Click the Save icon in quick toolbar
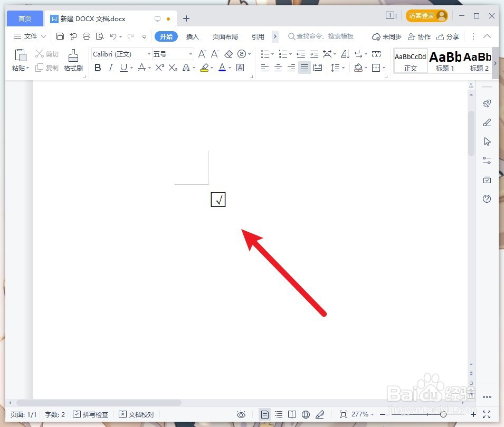 point(60,36)
